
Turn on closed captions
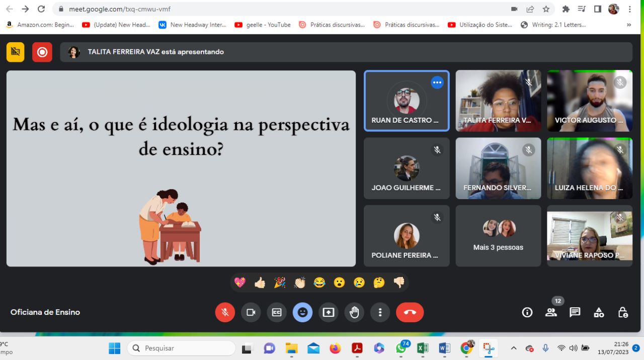click(x=277, y=312)
